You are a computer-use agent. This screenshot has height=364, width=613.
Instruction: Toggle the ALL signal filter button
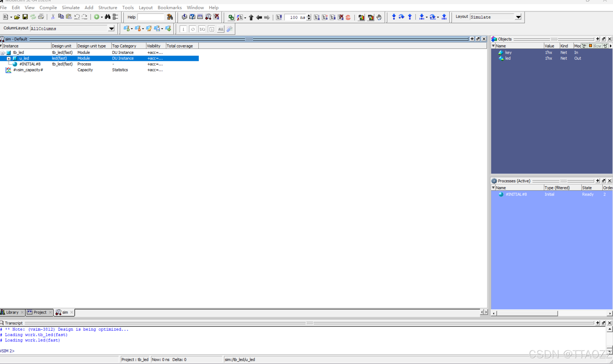pos(220,29)
